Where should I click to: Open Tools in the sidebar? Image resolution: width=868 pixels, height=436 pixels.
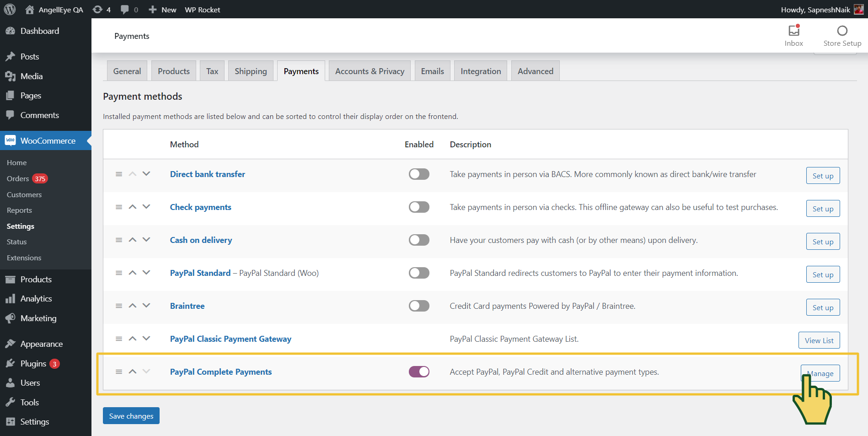46,403
